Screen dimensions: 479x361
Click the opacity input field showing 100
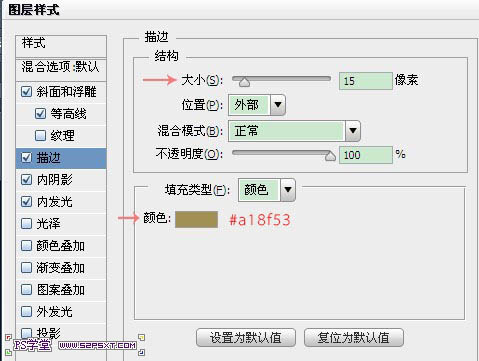pyautogui.click(x=366, y=155)
